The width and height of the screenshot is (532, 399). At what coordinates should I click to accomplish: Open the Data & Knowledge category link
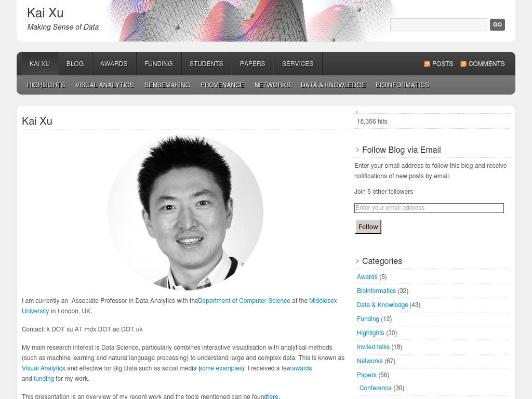click(x=382, y=305)
